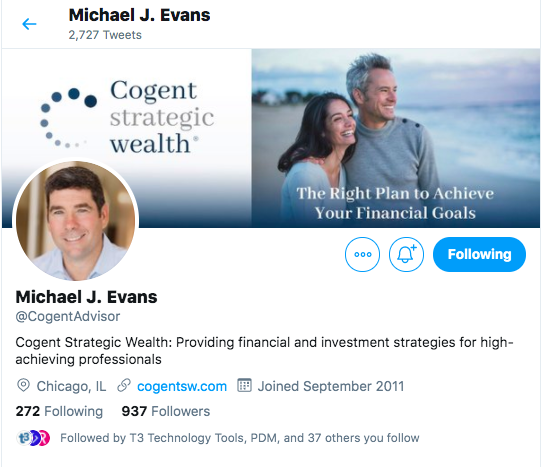Click the calendar icon beside Joined date
This screenshot has width=542, height=467.
244,385
